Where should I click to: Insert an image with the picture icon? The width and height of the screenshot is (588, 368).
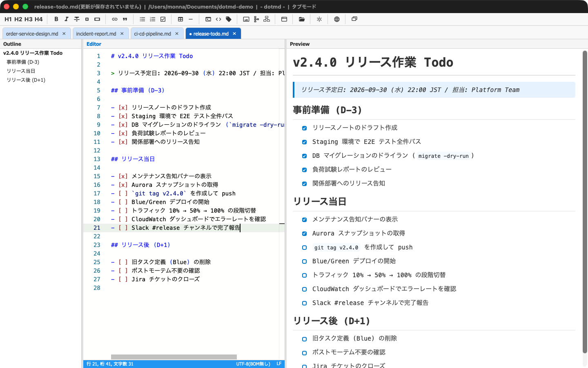tap(246, 19)
